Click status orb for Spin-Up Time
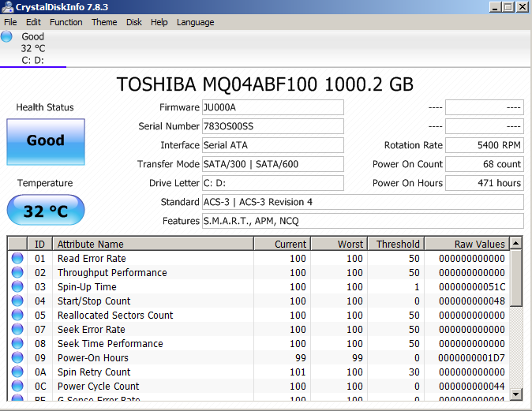The height and width of the screenshot is (411, 532). [x=17, y=287]
